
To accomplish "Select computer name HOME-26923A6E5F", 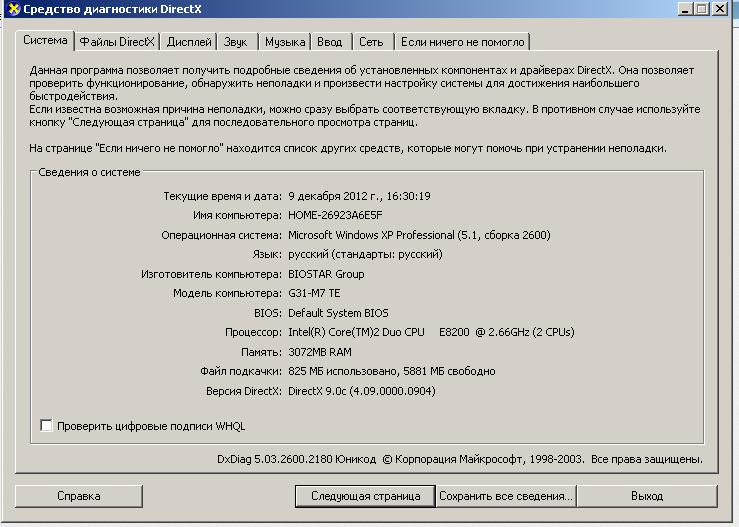I will pos(335,215).
